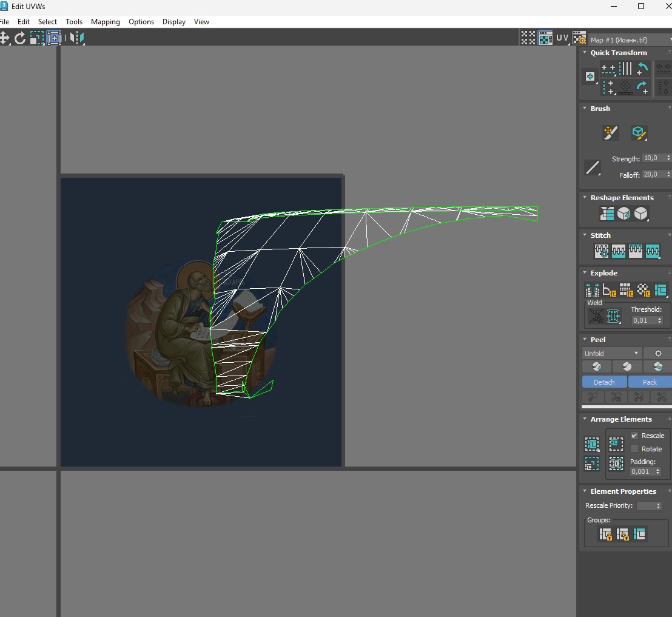The image size is (672, 617).
Task: Click the Straighten Selection icon in Reshape Elements
Action: [x=607, y=214]
